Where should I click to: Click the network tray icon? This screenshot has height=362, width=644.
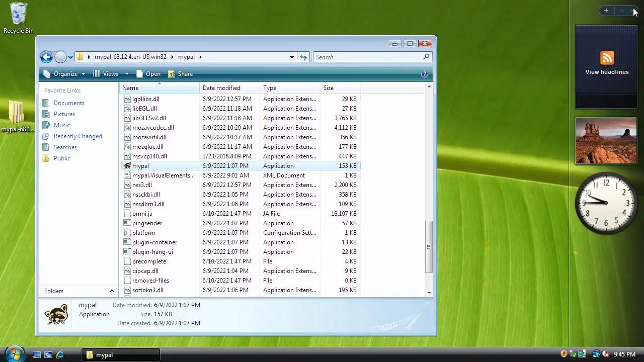click(596, 354)
